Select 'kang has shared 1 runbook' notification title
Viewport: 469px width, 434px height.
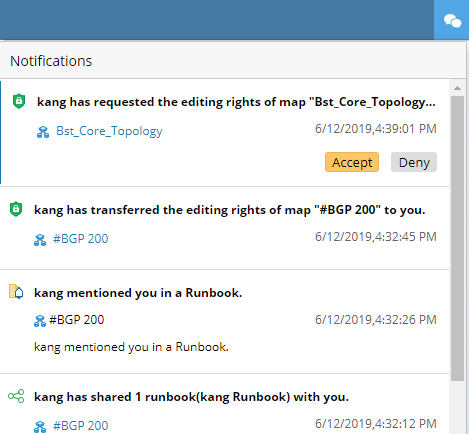tap(191, 397)
